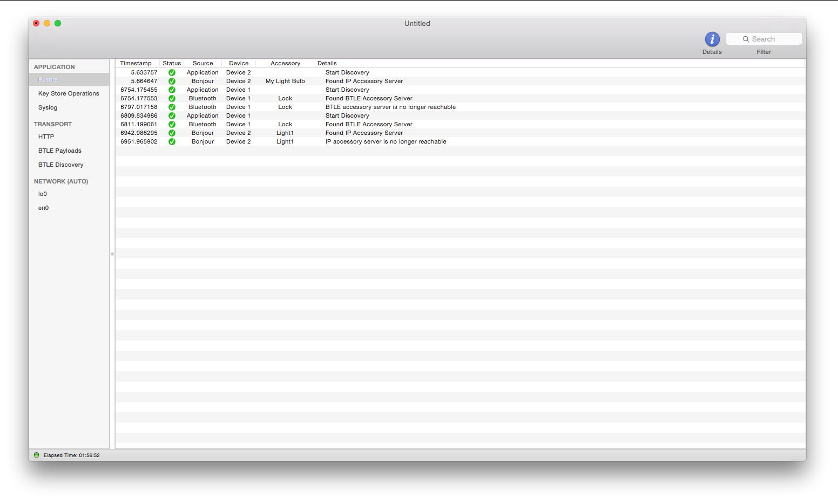
Task: Select Key Store Operations in sidebar
Action: tap(69, 93)
